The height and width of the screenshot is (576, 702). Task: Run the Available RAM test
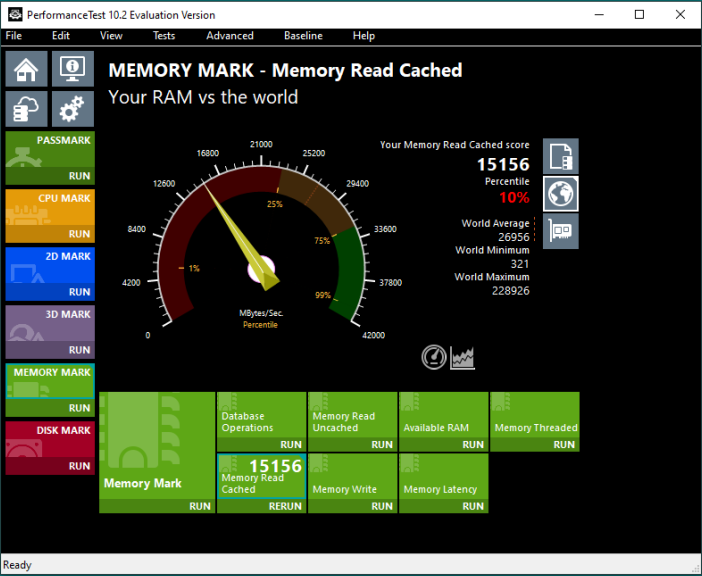click(444, 444)
